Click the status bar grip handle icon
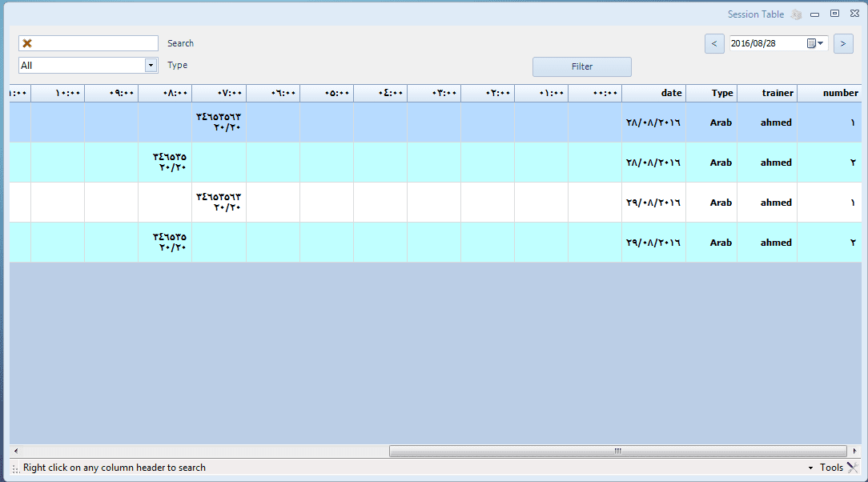This screenshot has height=482, width=868. coord(16,468)
